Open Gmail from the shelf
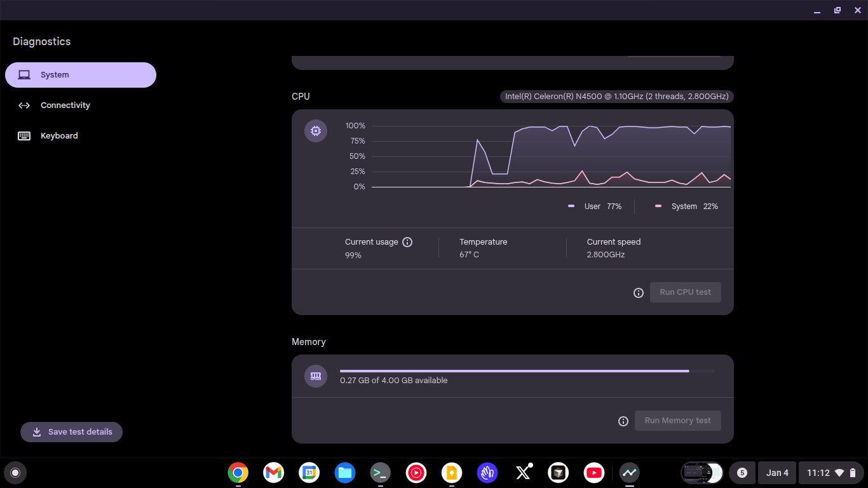This screenshot has width=868, height=488. click(x=273, y=473)
